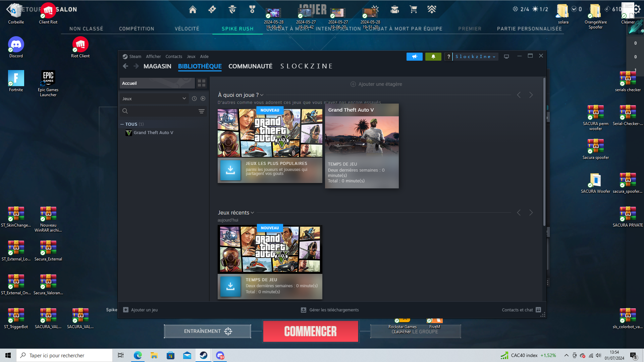644x362 pixels.
Task: Install GTA V from popular games card
Action: (230, 170)
